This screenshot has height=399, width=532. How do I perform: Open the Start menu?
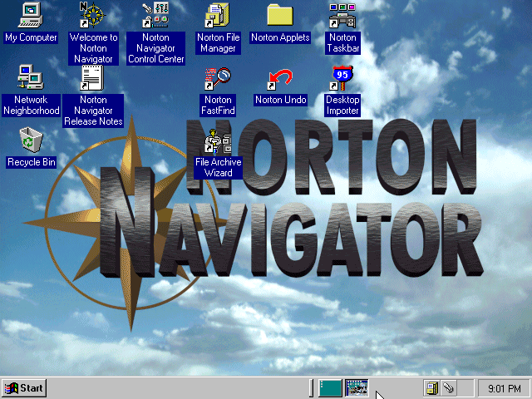point(24,388)
